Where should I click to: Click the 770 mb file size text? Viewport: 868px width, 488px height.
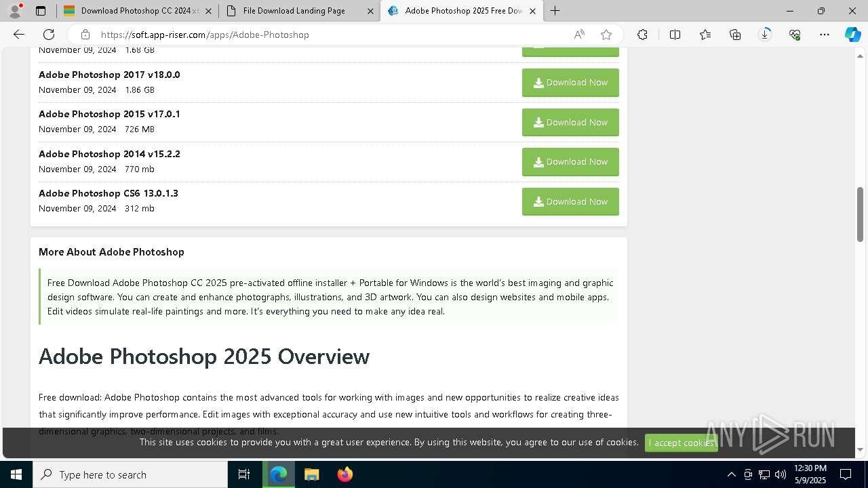[140, 169]
